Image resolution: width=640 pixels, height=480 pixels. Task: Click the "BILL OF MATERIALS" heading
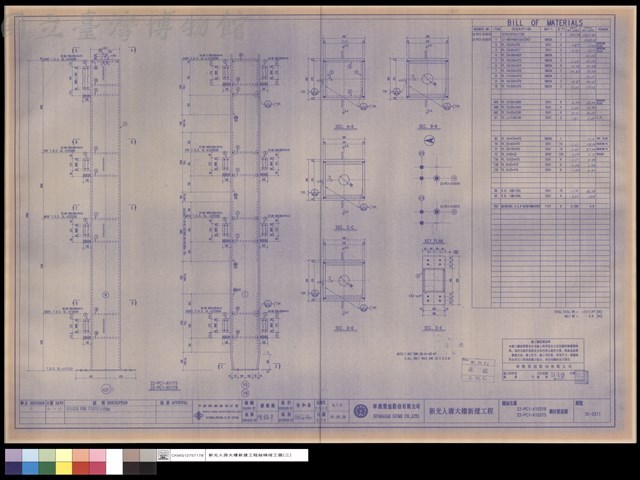click(x=545, y=23)
